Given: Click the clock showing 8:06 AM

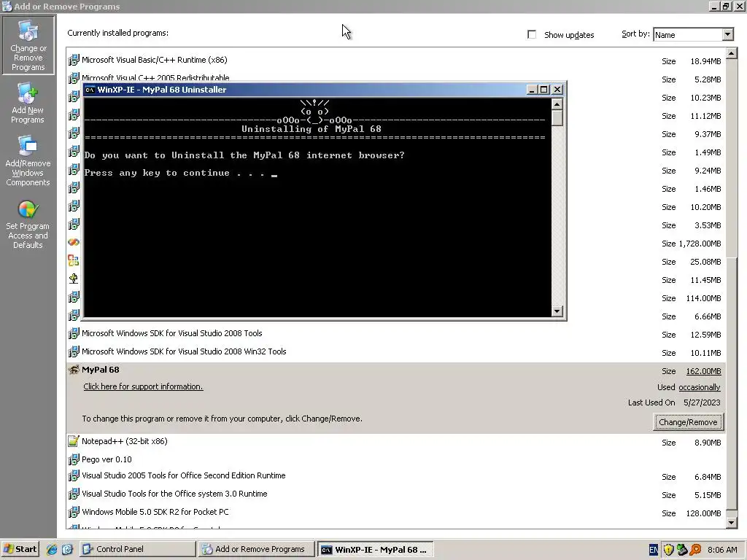Looking at the screenshot, I should pos(722,550).
